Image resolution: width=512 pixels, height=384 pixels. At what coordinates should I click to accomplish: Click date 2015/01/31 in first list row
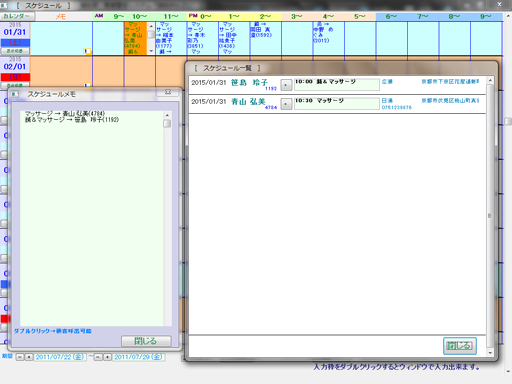(209, 83)
